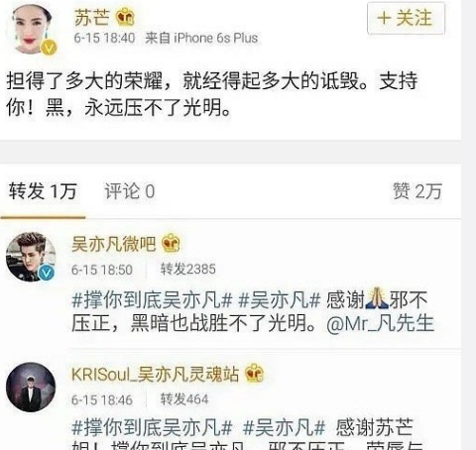
Task: Open 吴亦凡微吧 avatar picture
Action: [x=31, y=257]
